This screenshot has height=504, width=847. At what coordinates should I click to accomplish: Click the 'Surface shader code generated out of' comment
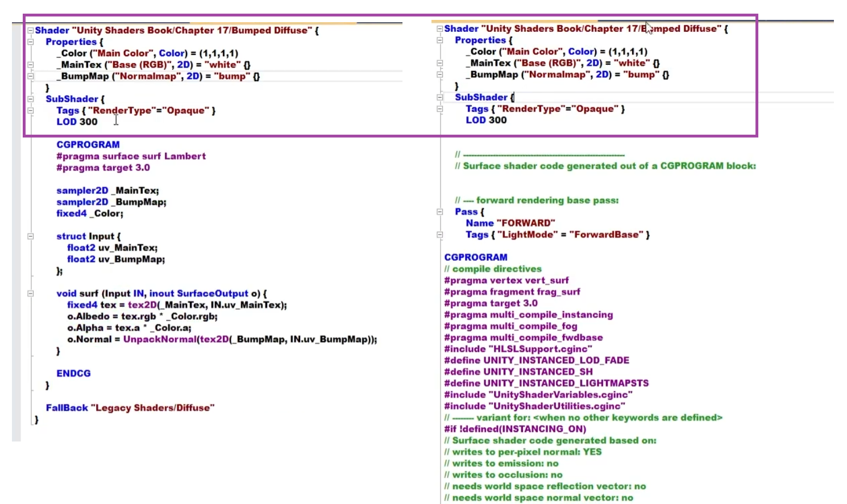click(605, 166)
